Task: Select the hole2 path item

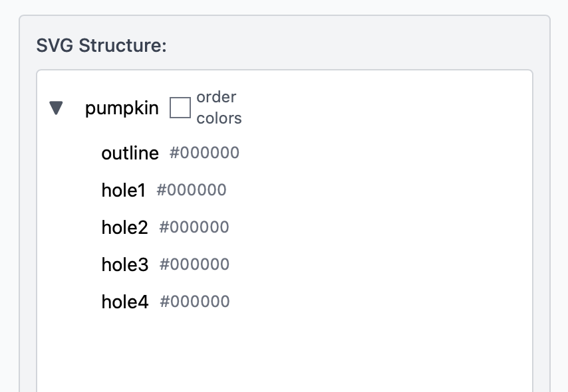Action: (124, 228)
